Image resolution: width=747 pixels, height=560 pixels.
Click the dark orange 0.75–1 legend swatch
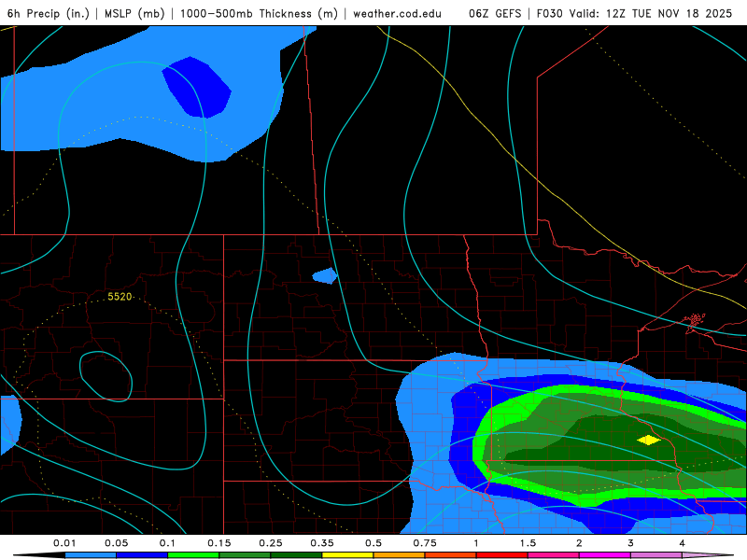451,555
